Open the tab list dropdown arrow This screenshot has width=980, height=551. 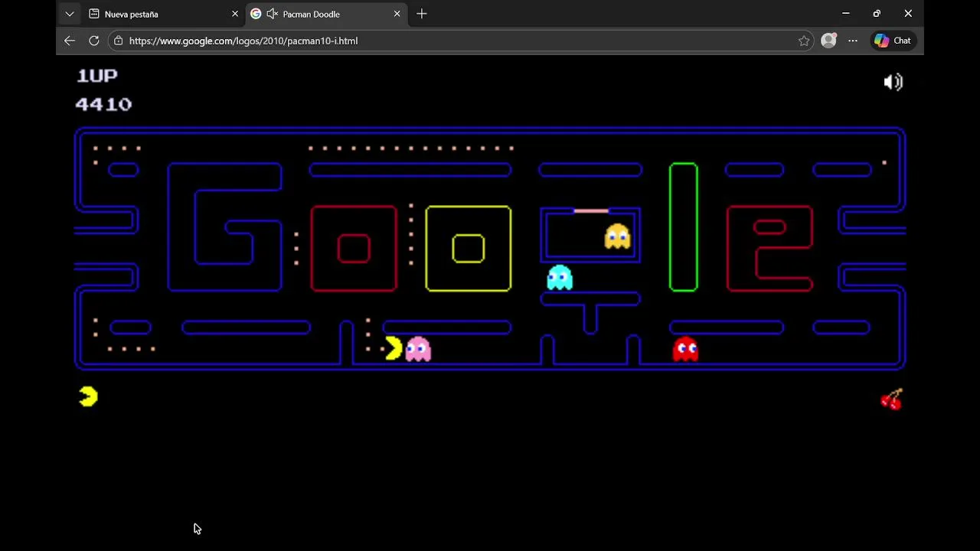coord(70,14)
